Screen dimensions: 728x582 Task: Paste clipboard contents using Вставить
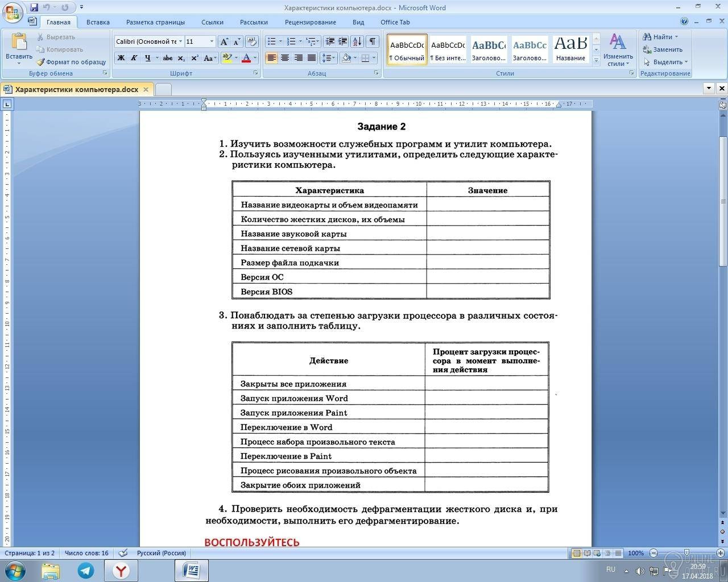click(19, 49)
